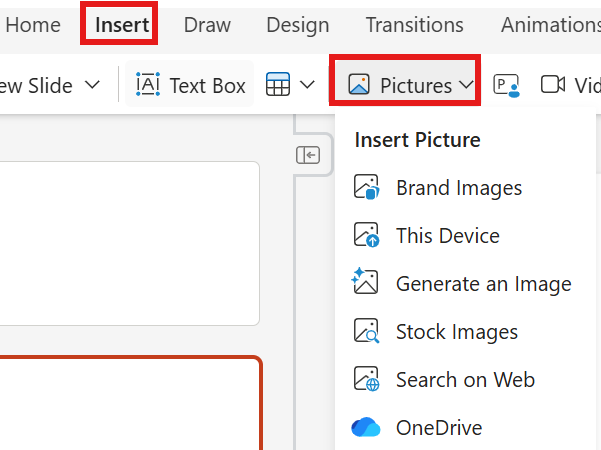Viewport: 601px width, 450px height.
Task: Open the Draw tab
Action: click(x=207, y=25)
